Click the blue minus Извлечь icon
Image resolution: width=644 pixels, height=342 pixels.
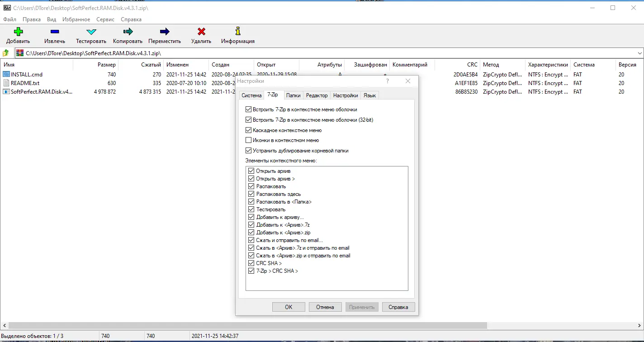point(55,32)
